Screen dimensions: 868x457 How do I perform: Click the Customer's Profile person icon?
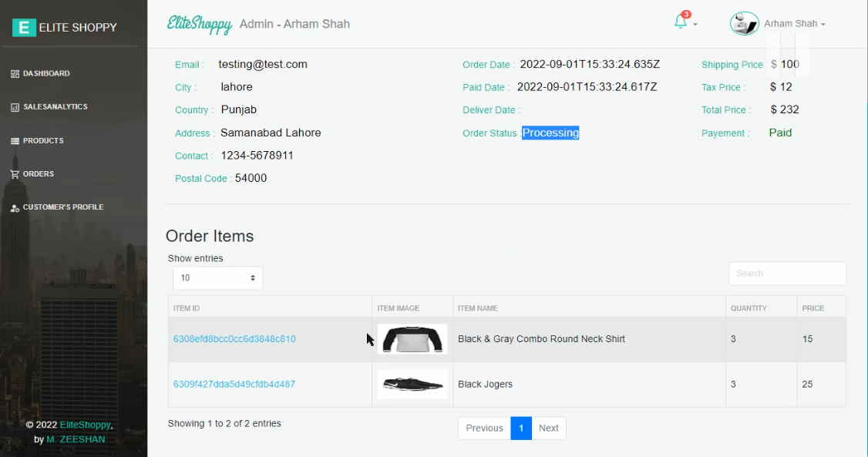point(15,208)
